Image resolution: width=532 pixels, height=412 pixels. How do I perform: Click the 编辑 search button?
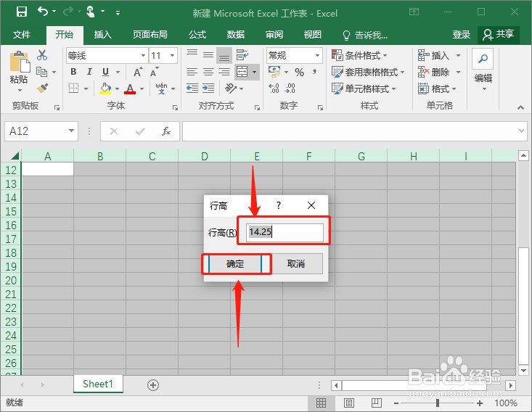(x=483, y=70)
